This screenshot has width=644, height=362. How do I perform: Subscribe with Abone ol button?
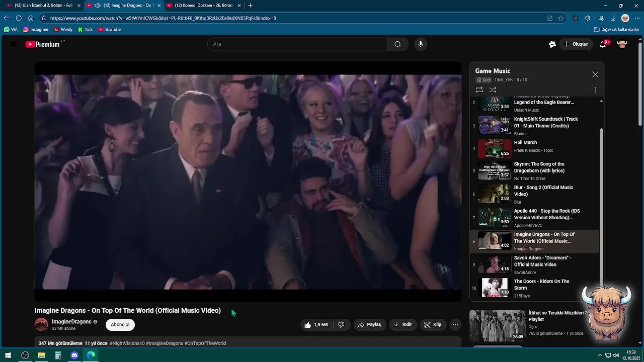120,325
